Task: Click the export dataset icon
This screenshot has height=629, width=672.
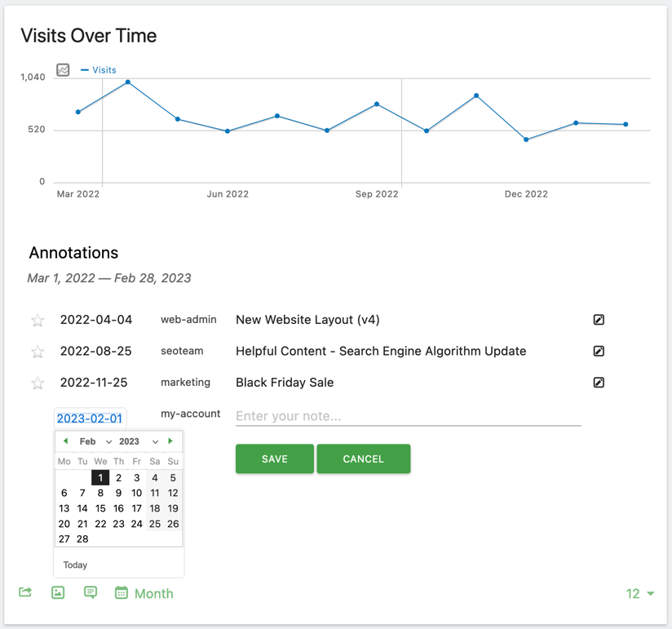Action: (x=25, y=592)
